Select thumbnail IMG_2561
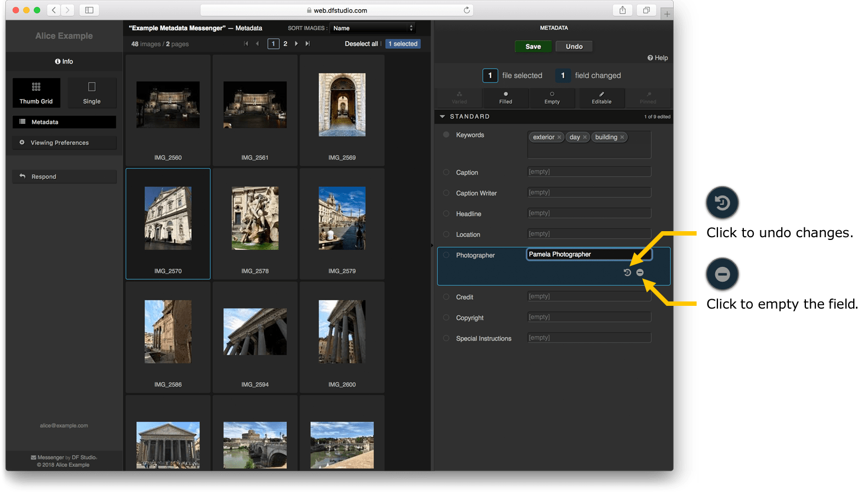The width and height of the screenshot is (868, 492). tap(255, 110)
